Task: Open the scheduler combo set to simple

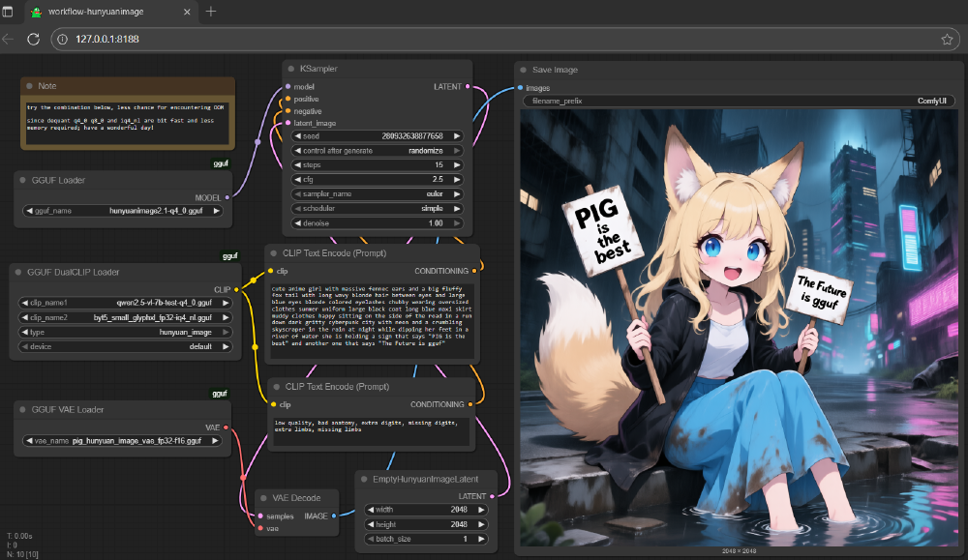Action: (378, 209)
